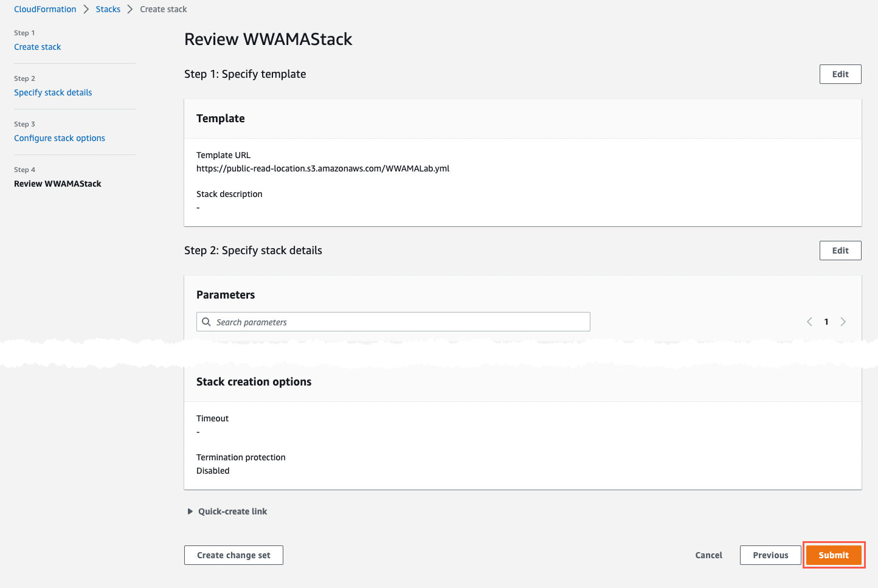Expand the Quick-create link section
This screenshot has width=878, height=588.
(227, 511)
